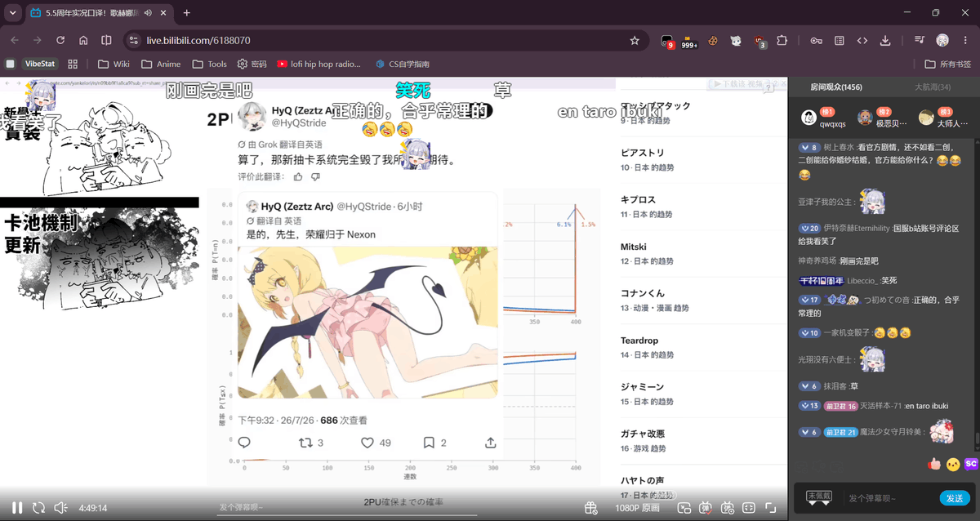This screenshot has width=980, height=521.
Task: Mute tab via speaker icon on tab
Action: pyautogui.click(x=148, y=13)
